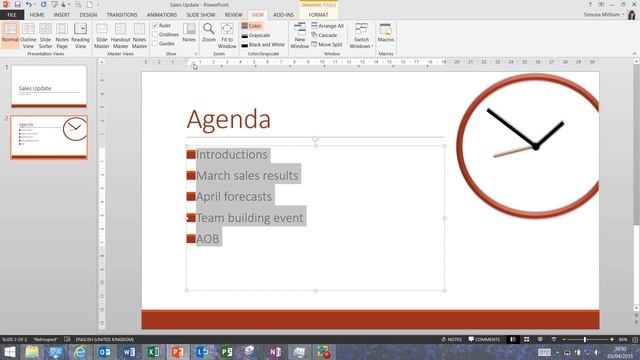This screenshot has width=640, height=360.
Task: Open the Notes Master view
Action: point(139,36)
